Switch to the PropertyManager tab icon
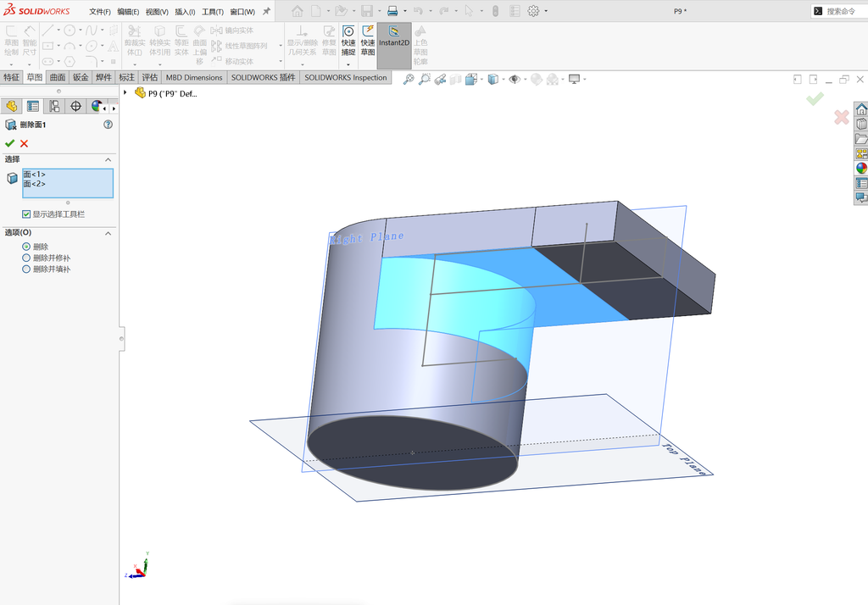This screenshot has width=868, height=605. [x=33, y=106]
